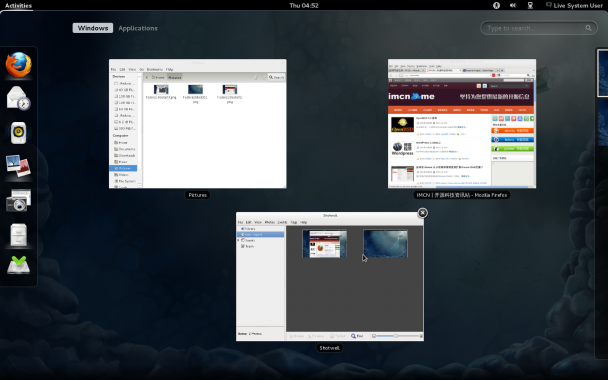
Task: Click Publish button in Shotwell toolbar
Action: pos(337,336)
